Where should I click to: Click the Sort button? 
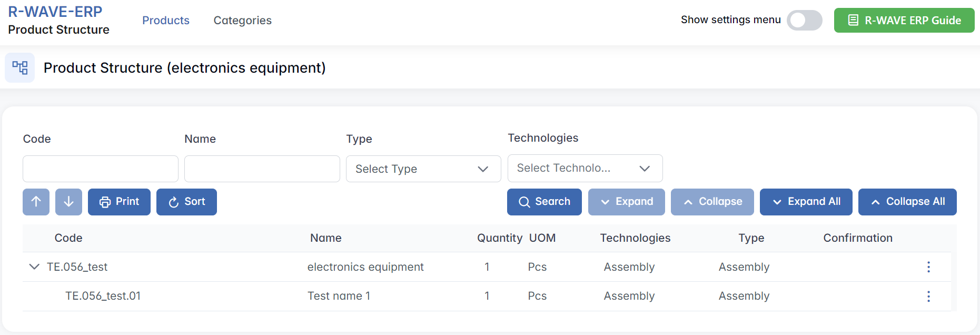[186, 202]
